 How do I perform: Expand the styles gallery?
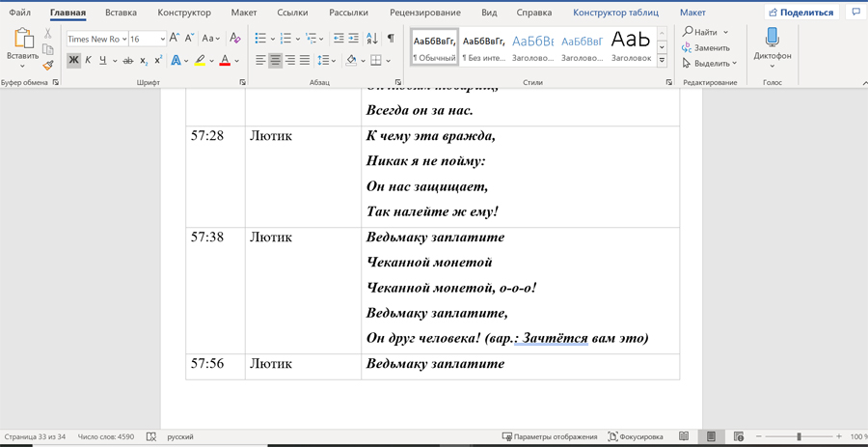coord(662,61)
